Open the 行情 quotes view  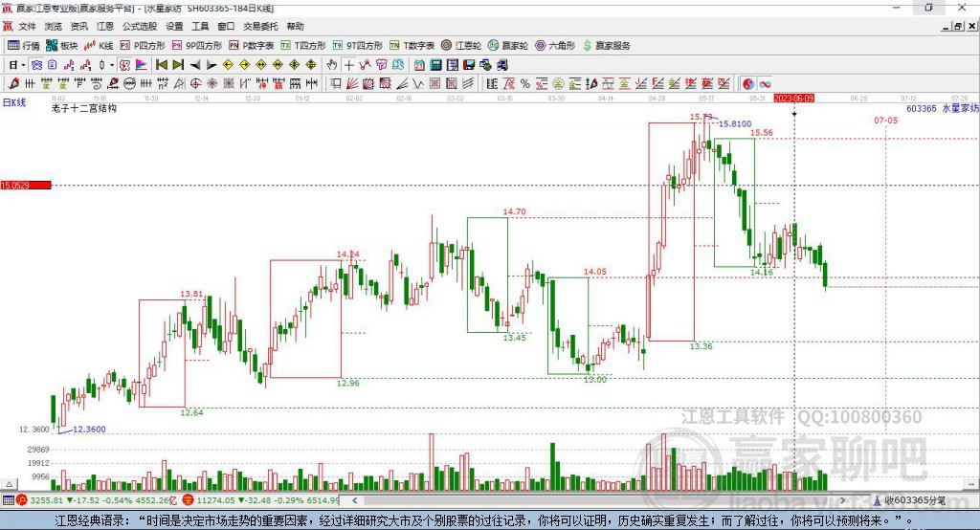tap(23, 46)
